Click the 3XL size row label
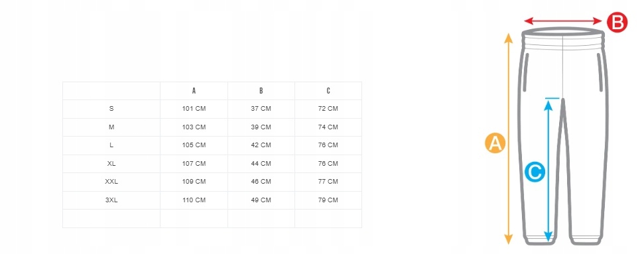The height and width of the screenshot is (254, 644). tap(111, 200)
